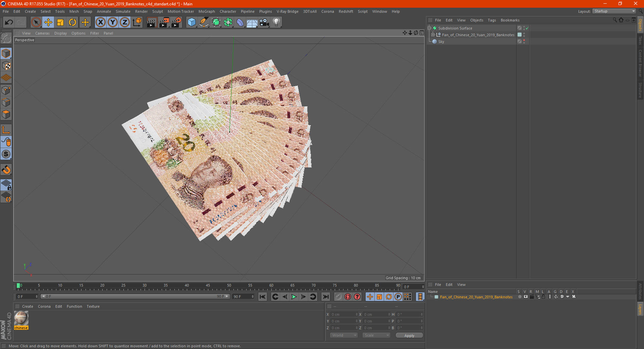Image resolution: width=644 pixels, height=349 pixels.
Task: Switch to Polygons mode
Action: 6,114
